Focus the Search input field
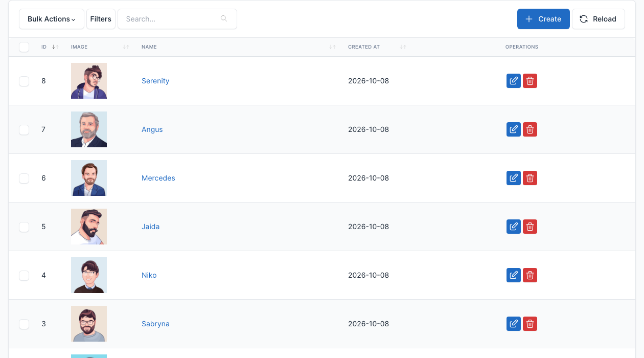Viewport: 644px width, 358px height. click(177, 19)
